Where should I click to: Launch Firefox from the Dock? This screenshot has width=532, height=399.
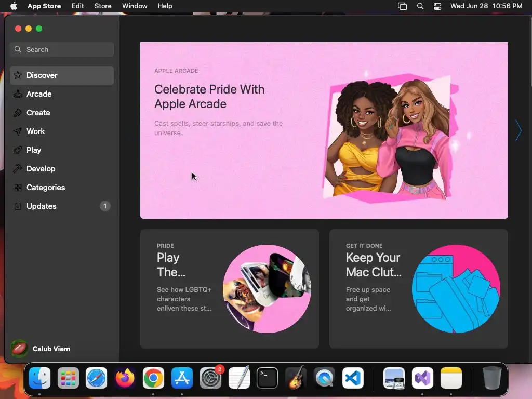125,378
